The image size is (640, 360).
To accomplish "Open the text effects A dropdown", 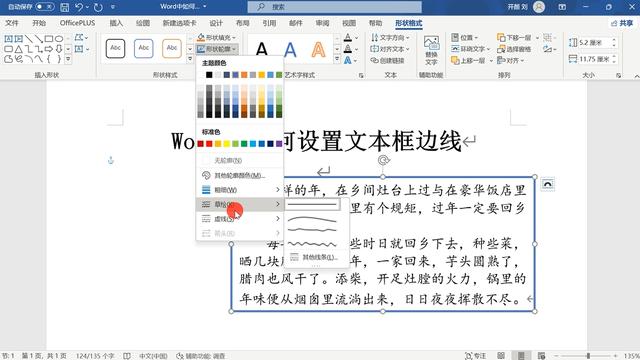I will pyautogui.click(x=351, y=60).
